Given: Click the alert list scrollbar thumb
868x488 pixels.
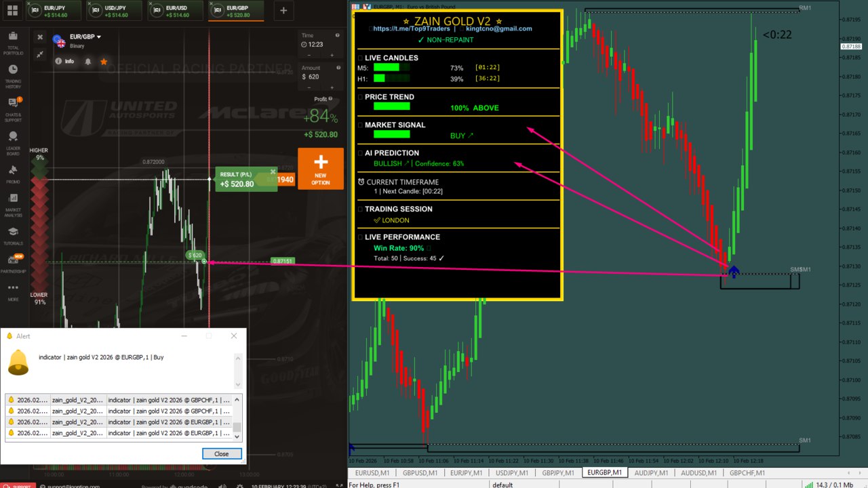Looking at the screenshot, I should (x=237, y=427).
